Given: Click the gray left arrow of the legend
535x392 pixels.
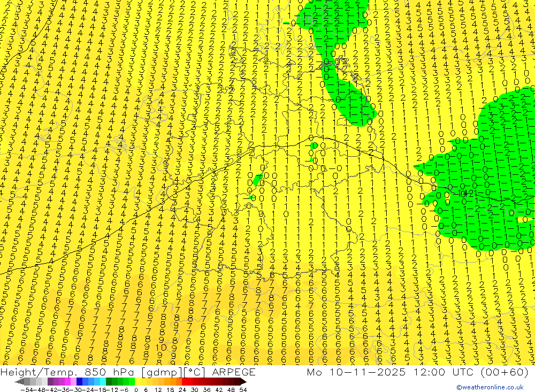Looking at the screenshot, I should [x=19, y=382].
